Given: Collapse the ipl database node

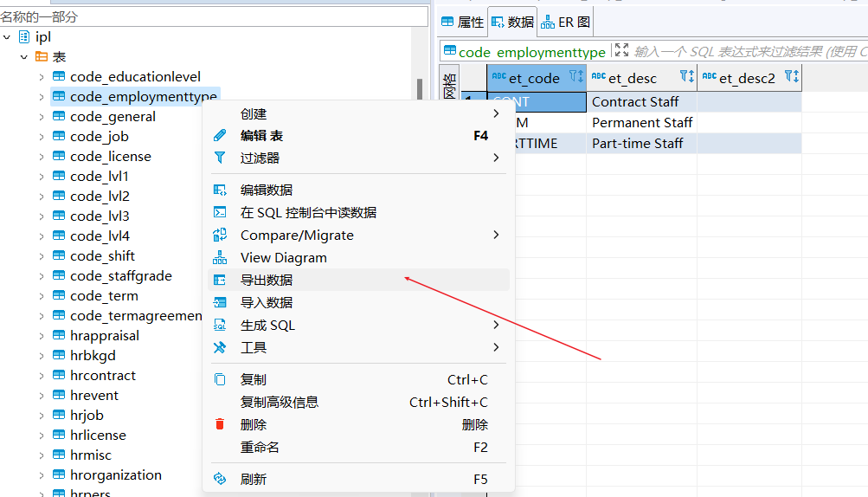Looking at the screenshot, I should tap(7, 37).
